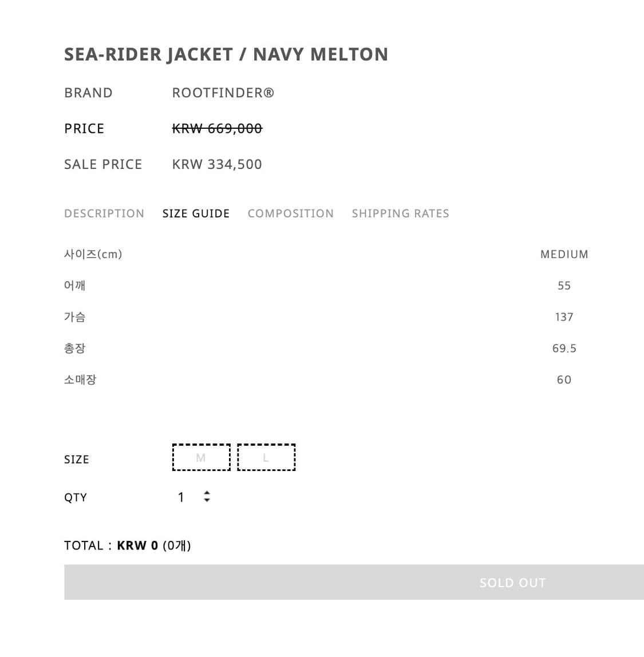Click the 가슴 measurement value 137
Screen dimensions: 644x657
(x=564, y=317)
